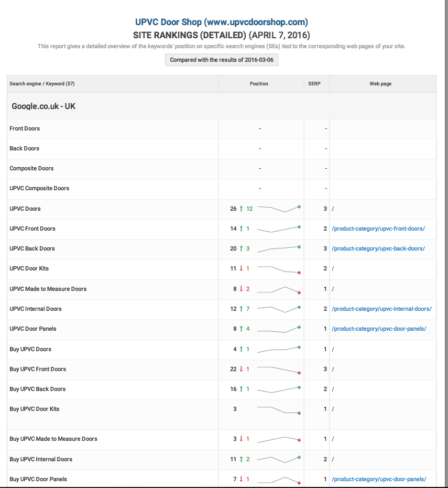Screen dimensions: 448x488
Task: Open the '/' link for Buy UPVC Door Kits
Action: tap(333, 409)
